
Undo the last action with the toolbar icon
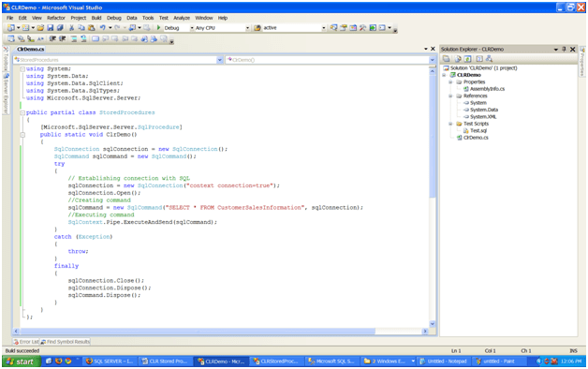coord(103,28)
